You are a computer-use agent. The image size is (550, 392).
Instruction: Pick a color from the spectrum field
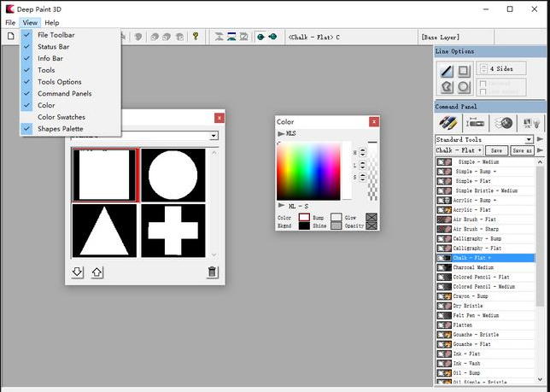point(307,169)
